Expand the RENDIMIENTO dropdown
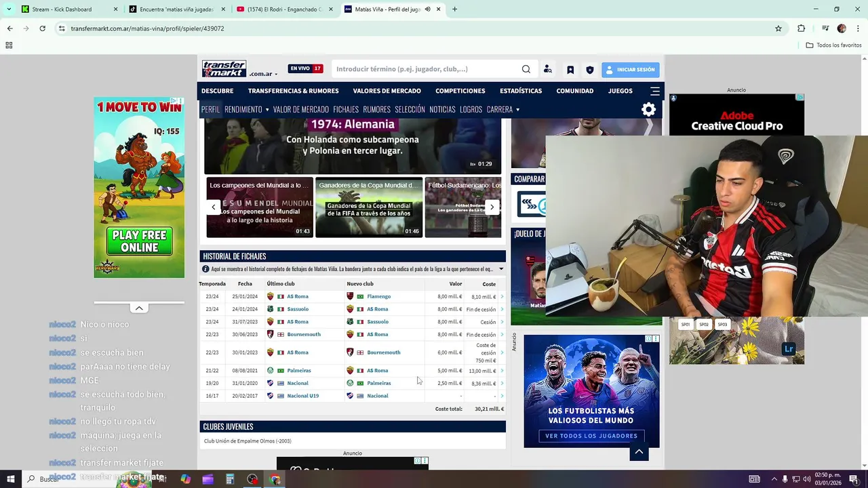 click(247, 109)
